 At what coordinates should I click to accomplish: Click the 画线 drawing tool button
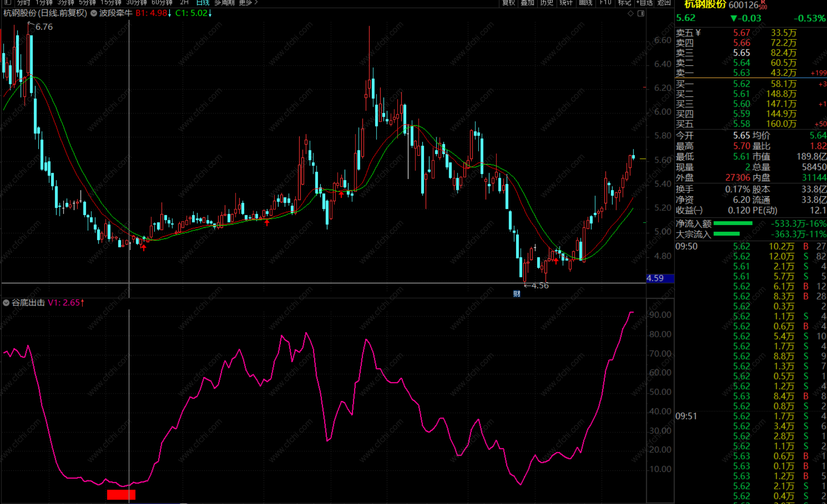pos(585,3)
